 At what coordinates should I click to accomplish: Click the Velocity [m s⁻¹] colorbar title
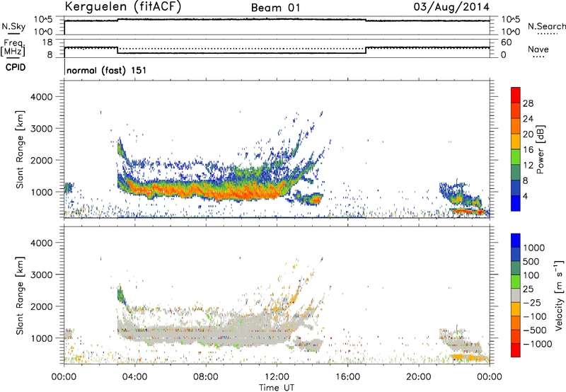pyautogui.click(x=559, y=295)
